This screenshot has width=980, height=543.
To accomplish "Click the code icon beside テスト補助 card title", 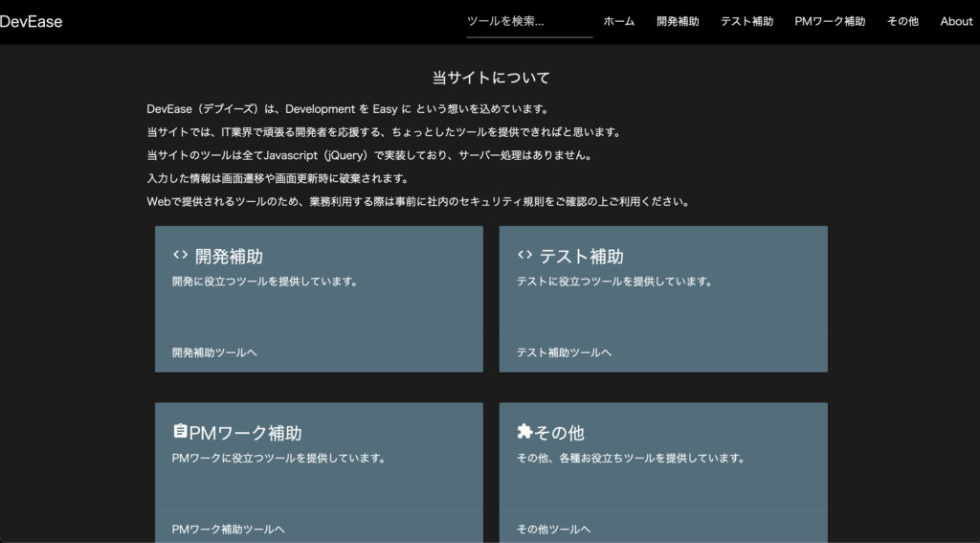I will point(524,255).
